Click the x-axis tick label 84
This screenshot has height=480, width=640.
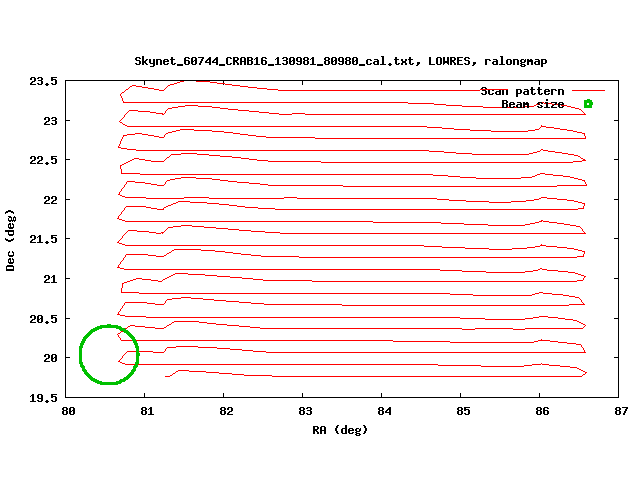tap(384, 411)
